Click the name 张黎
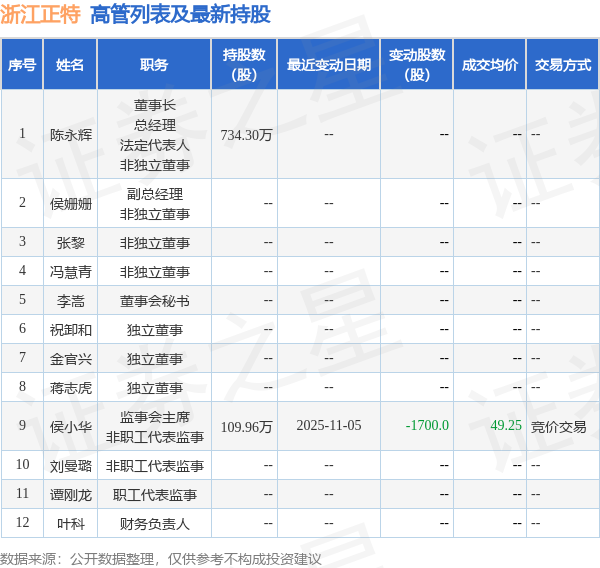This screenshot has width=600, height=568. tap(71, 243)
